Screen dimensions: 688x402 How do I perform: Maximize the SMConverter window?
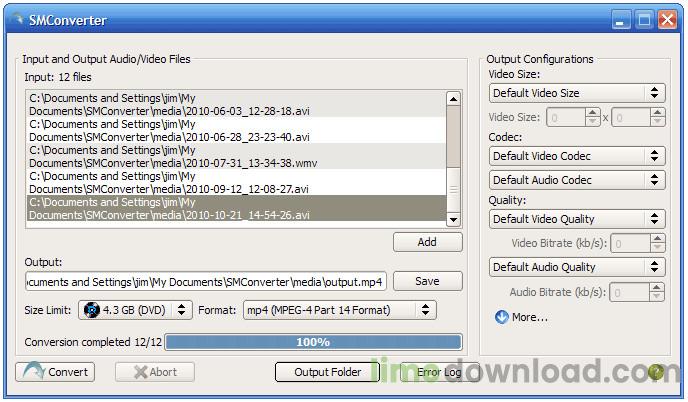[644, 20]
